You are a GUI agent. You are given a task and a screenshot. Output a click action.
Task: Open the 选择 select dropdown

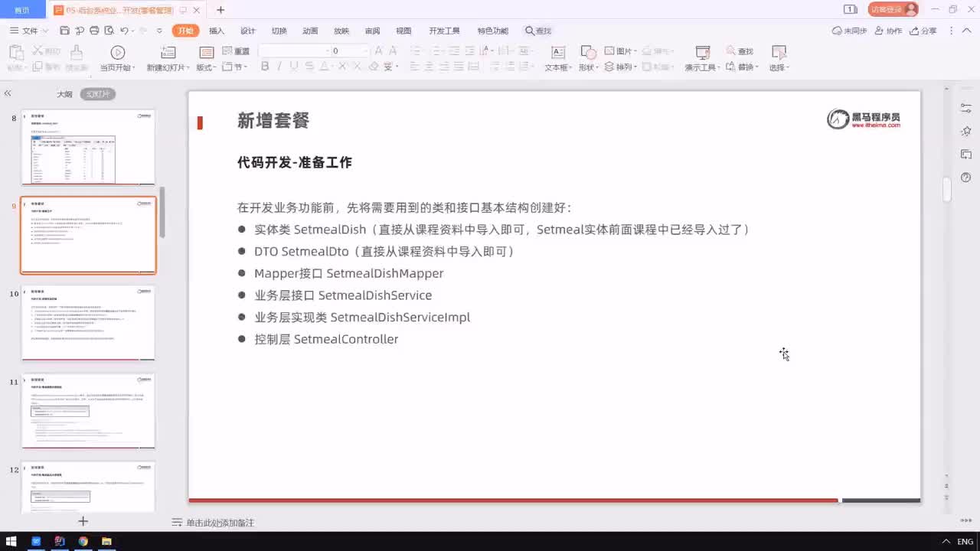[x=779, y=67]
